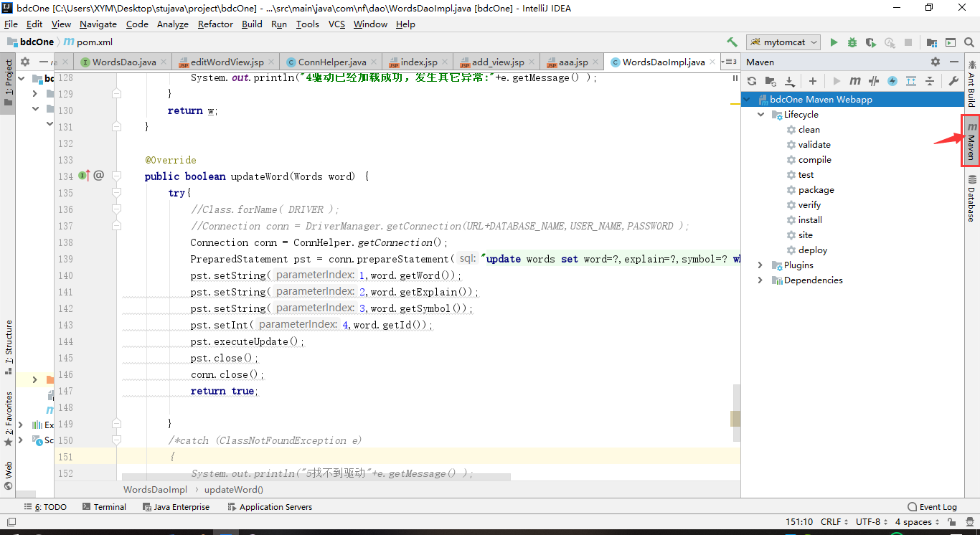The image size is (980, 535).
Task: Switch to the index.jsp tab
Action: pos(418,62)
